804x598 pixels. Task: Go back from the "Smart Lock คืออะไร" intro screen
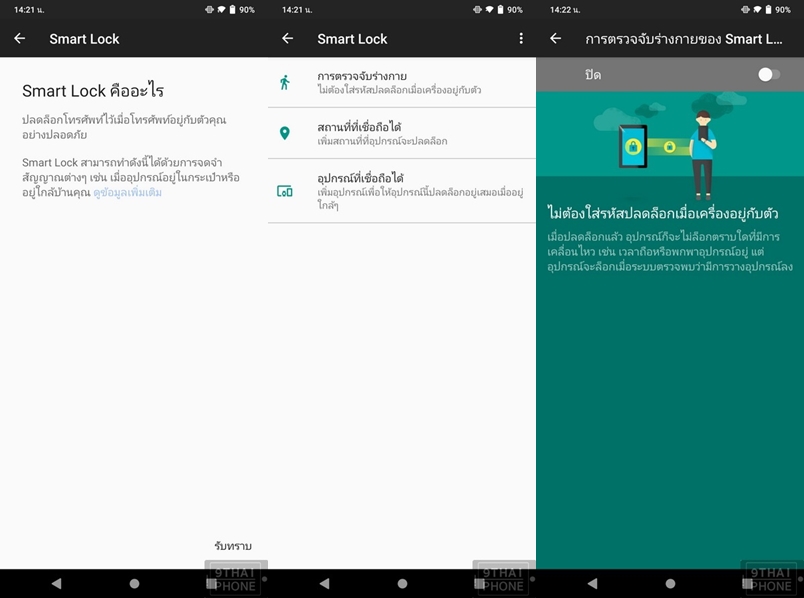point(19,38)
